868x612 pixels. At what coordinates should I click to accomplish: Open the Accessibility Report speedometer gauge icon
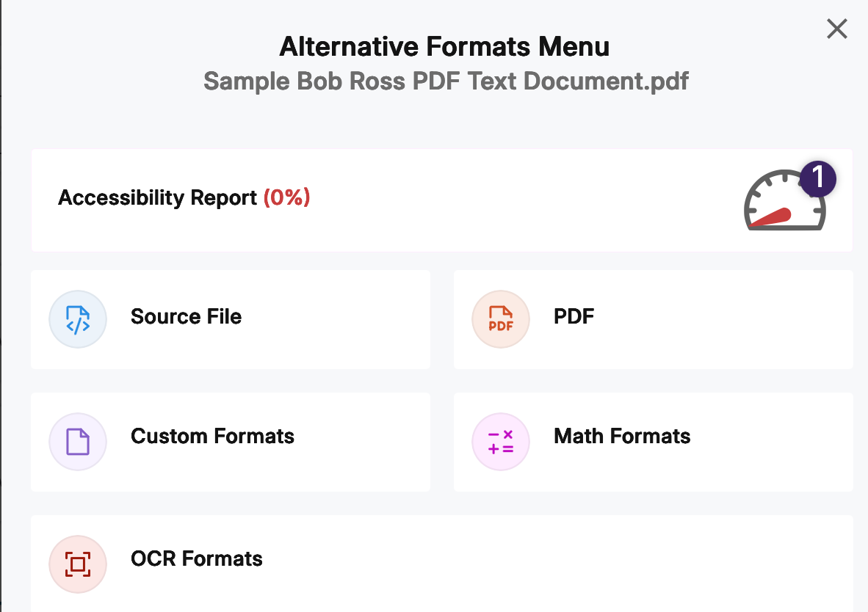(x=783, y=203)
